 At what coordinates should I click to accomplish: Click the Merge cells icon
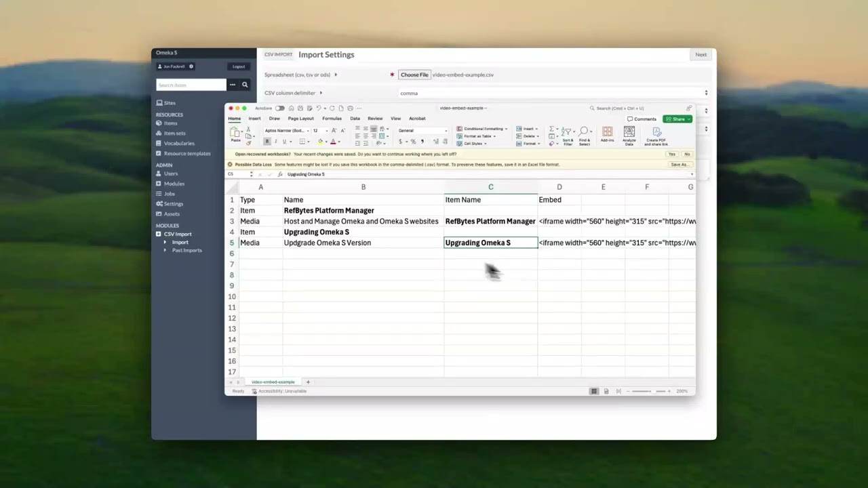point(382,136)
